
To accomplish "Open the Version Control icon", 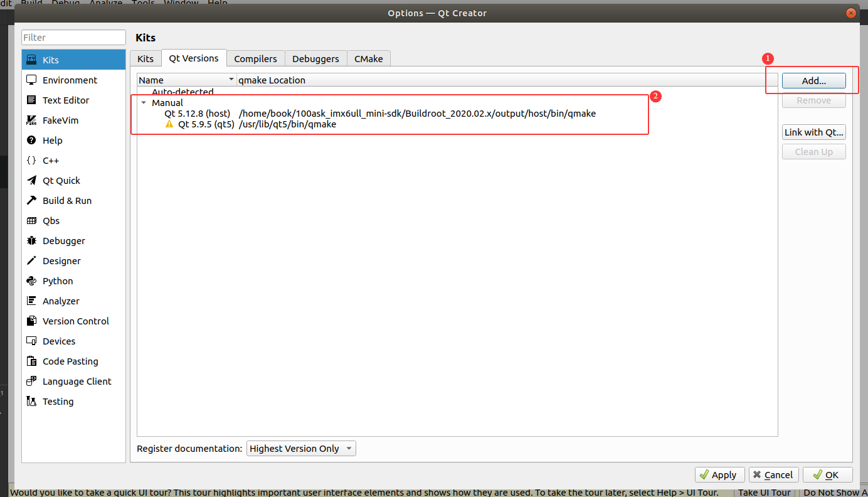I will (31, 321).
